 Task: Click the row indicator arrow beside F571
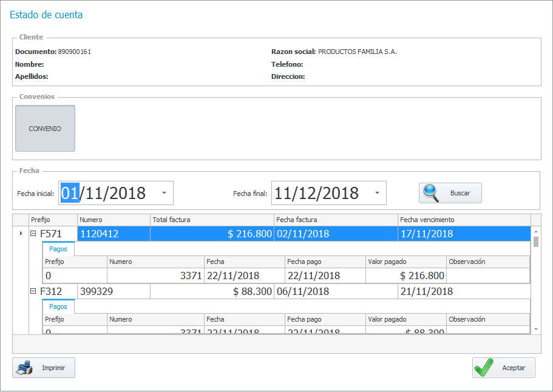[x=21, y=234]
